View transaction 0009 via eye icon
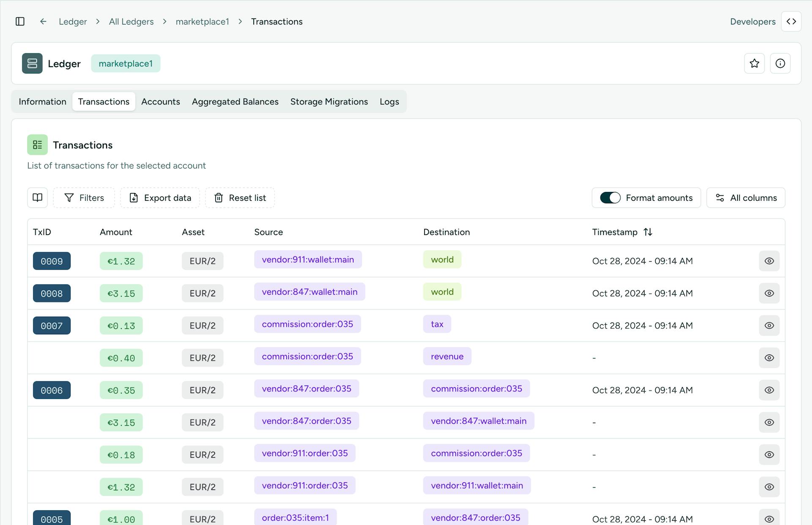Screen dimensions: 812x525 click(x=769, y=261)
